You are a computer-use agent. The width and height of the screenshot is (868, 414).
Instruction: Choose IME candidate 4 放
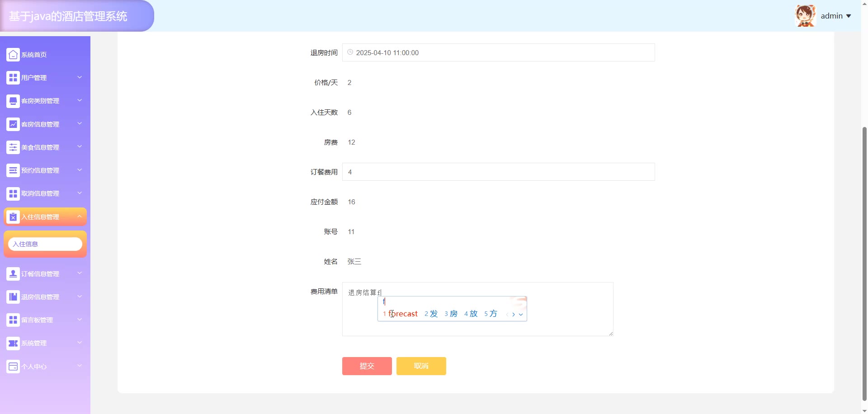point(471,314)
